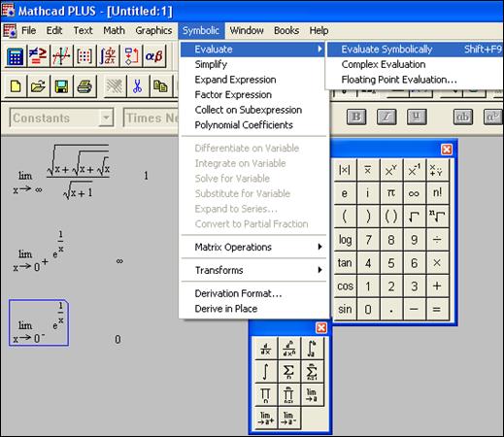Choose Complex Evaluation from submenu
The image size is (504, 437).
tap(416, 64)
